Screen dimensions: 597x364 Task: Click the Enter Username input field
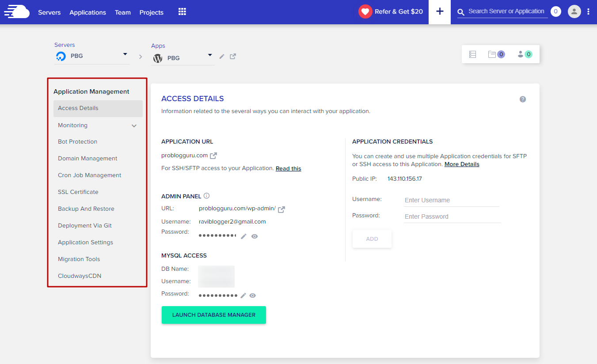tap(451, 200)
